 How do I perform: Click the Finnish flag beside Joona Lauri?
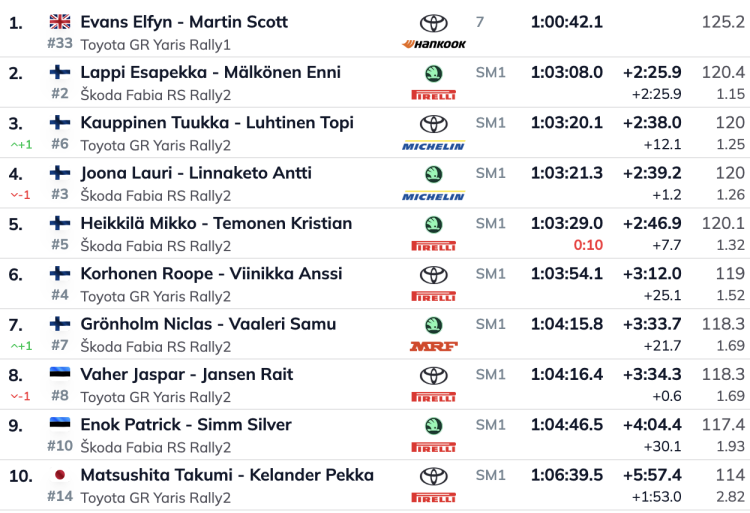60,173
